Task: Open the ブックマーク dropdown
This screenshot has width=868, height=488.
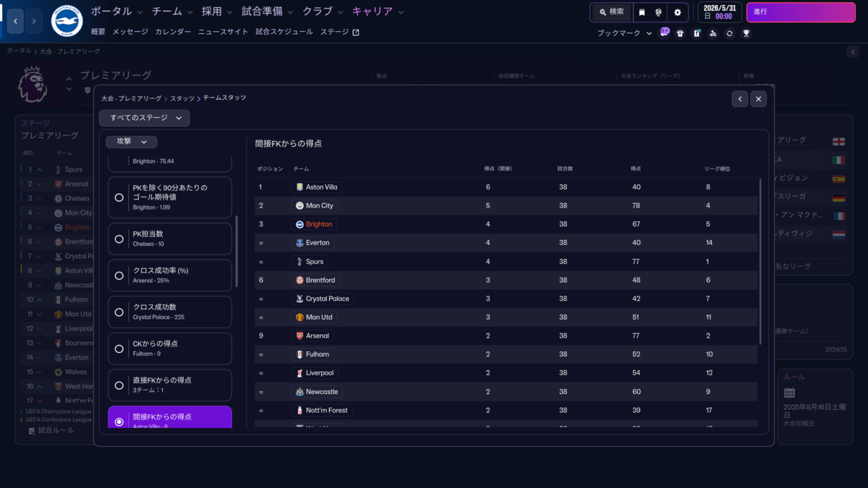Action: 624,33
